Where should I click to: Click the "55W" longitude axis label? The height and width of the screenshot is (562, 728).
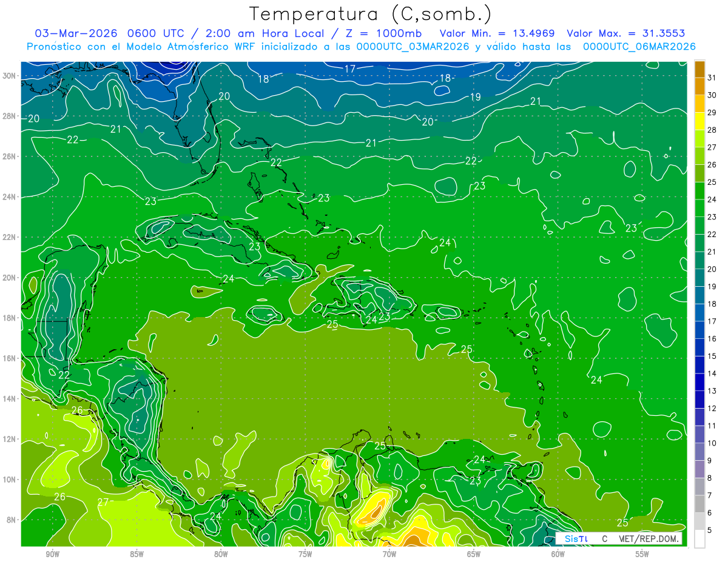click(642, 554)
